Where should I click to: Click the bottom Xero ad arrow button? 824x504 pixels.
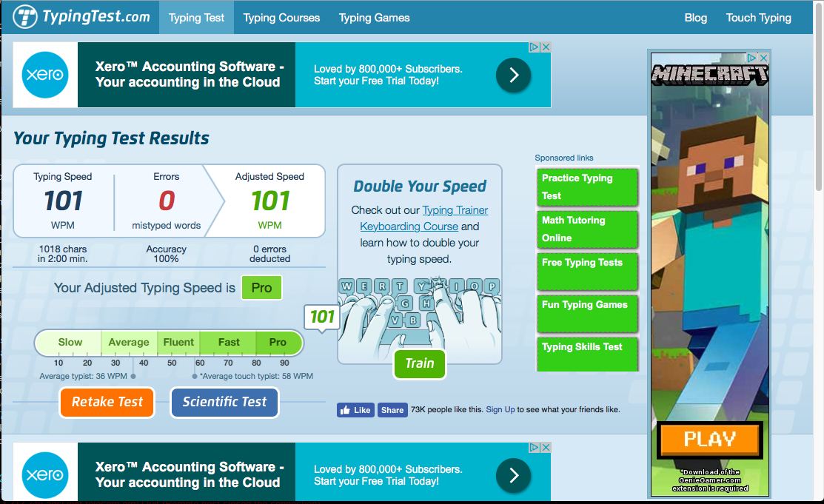tap(513, 475)
